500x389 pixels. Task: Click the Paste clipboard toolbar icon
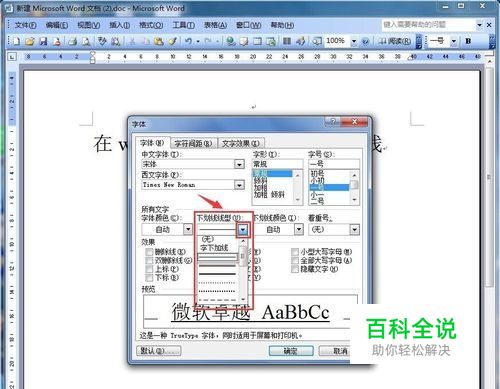click(x=159, y=41)
